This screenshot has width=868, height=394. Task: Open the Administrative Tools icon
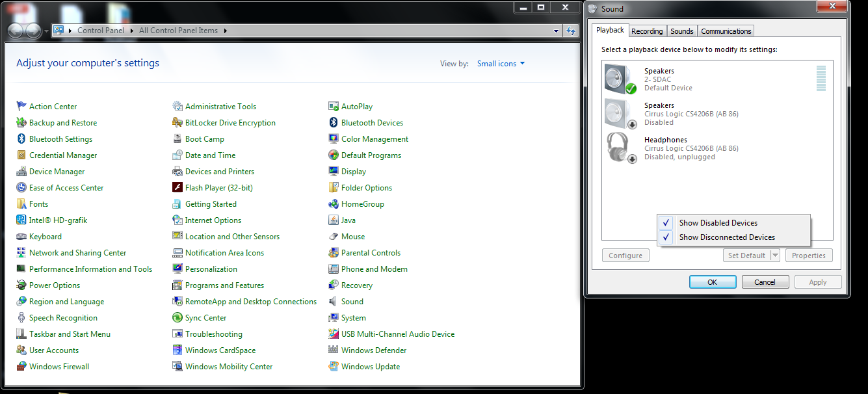(x=178, y=107)
